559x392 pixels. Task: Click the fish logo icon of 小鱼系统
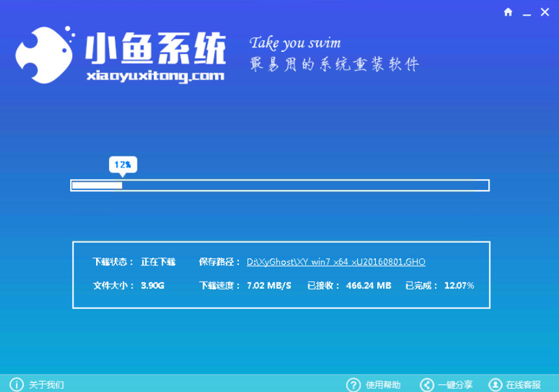(42, 55)
